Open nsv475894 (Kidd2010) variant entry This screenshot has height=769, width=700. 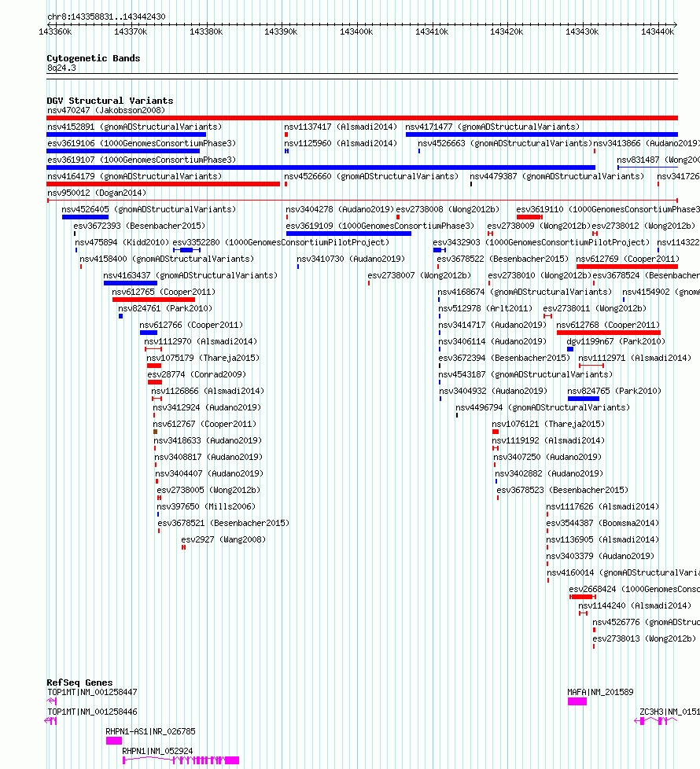coord(122,243)
